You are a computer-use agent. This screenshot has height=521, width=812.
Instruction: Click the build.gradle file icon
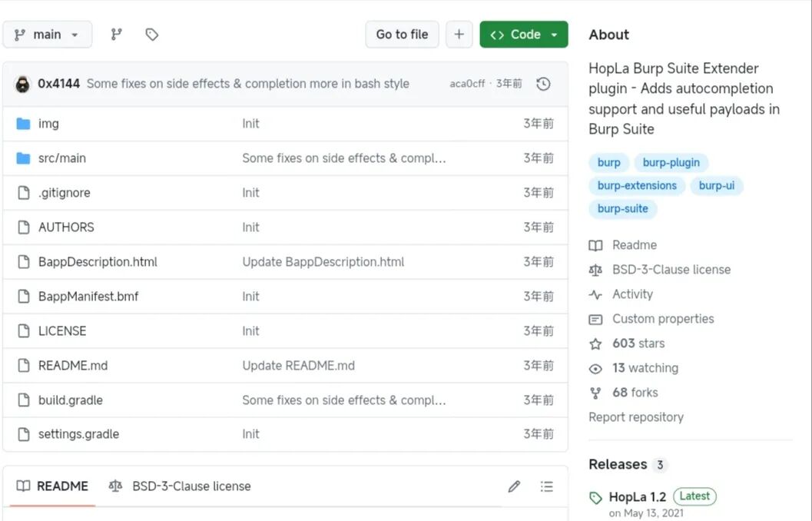click(x=23, y=400)
